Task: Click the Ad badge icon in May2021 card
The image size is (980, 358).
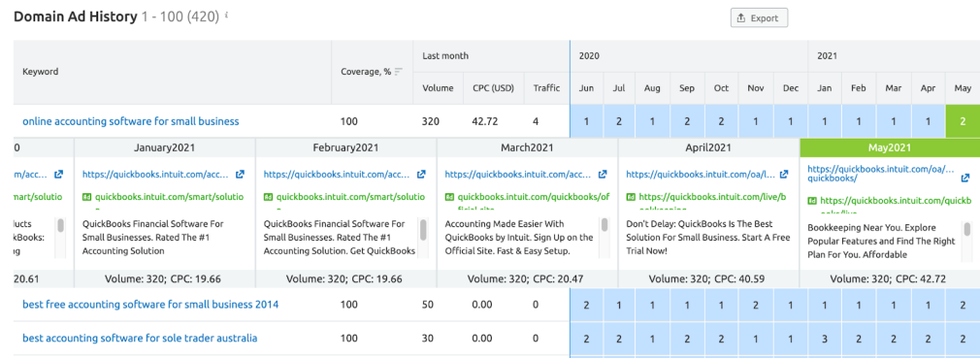Action: click(x=812, y=201)
